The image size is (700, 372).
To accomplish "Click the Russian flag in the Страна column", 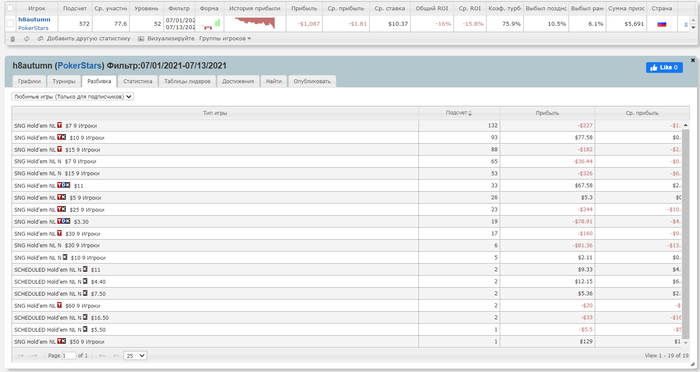I will (x=662, y=24).
